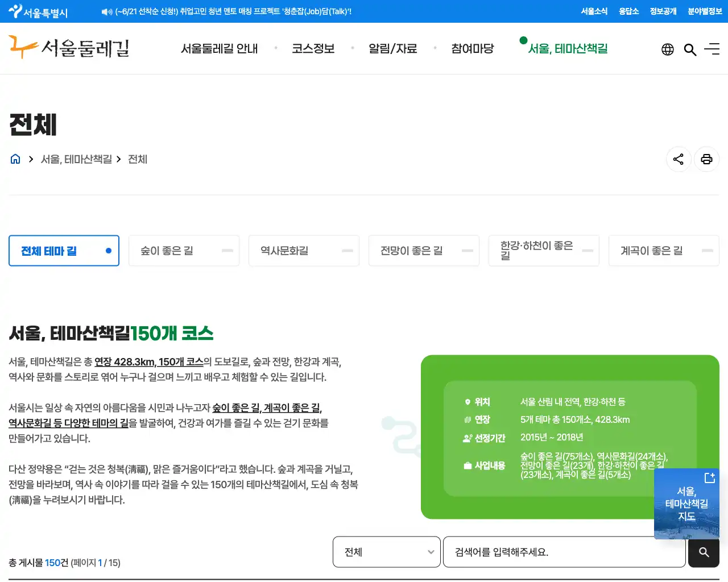728x582 pixels.
Task: Click the 서울특별시 logo in top bar
Action: click(x=38, y=11)
